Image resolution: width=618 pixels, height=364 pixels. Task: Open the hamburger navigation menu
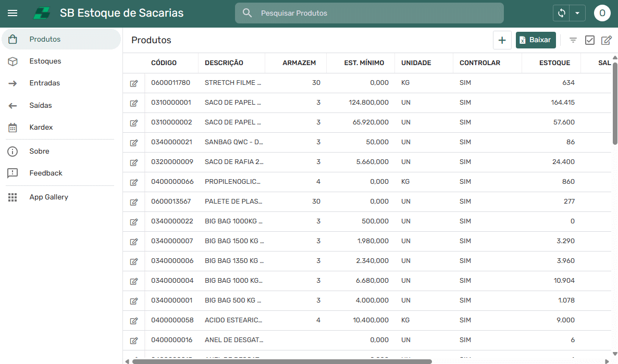(x=13, y=13)
